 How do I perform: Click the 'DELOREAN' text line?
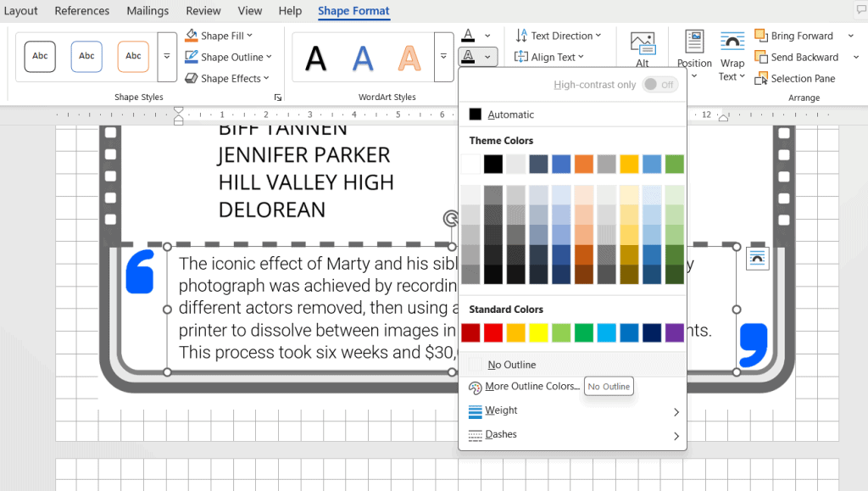(272, 209)
